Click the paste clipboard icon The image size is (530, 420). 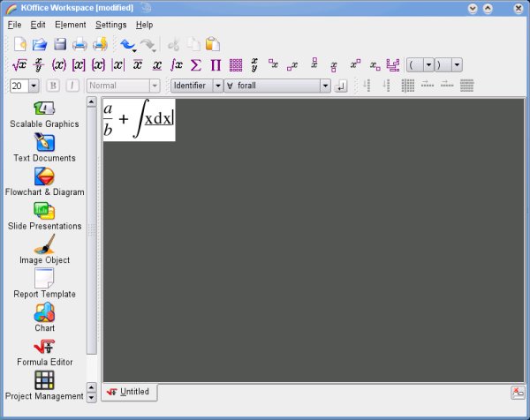pyautogui.click(x=213, y=44)
